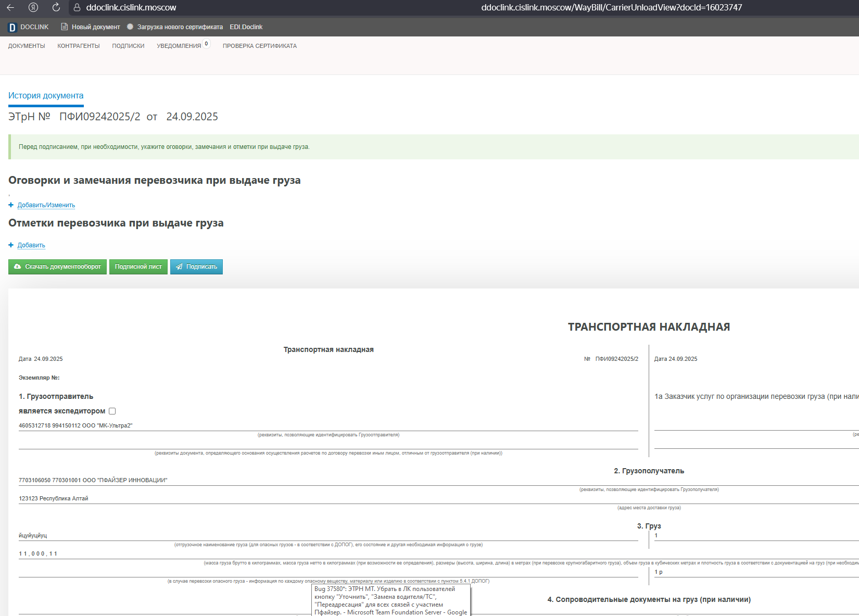Click plus icon beside Добавить

[x=11, y=245]
